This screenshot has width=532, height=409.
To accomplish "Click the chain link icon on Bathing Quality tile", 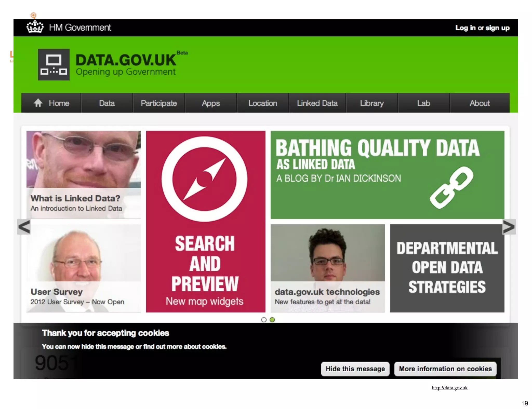I will (451, 188).
